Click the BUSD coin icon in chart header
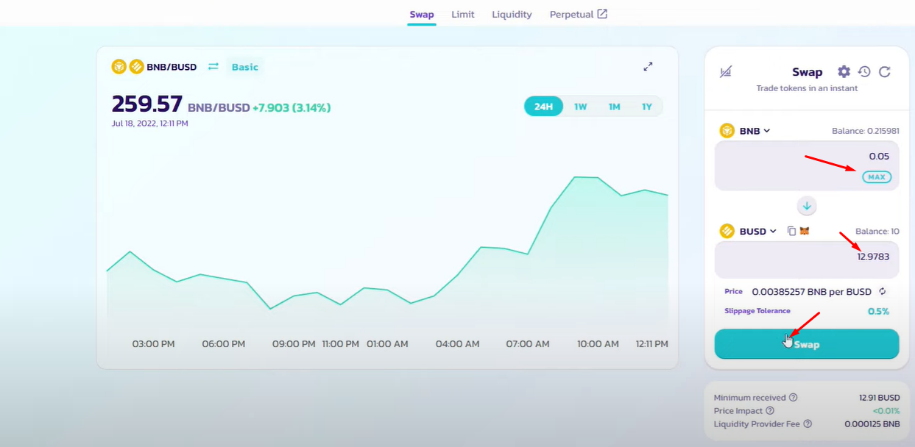This screenshot has height=447, width=915. point(137,67)
